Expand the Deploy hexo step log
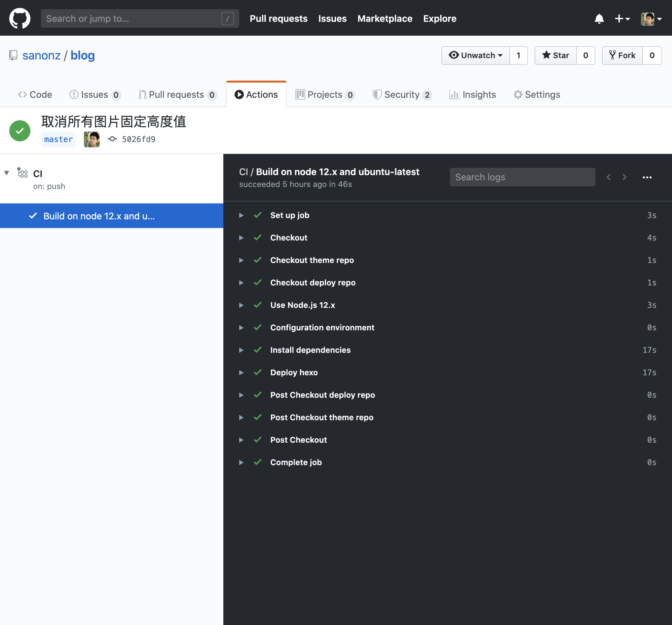This screenshot has height=625, width=672. 242,373
